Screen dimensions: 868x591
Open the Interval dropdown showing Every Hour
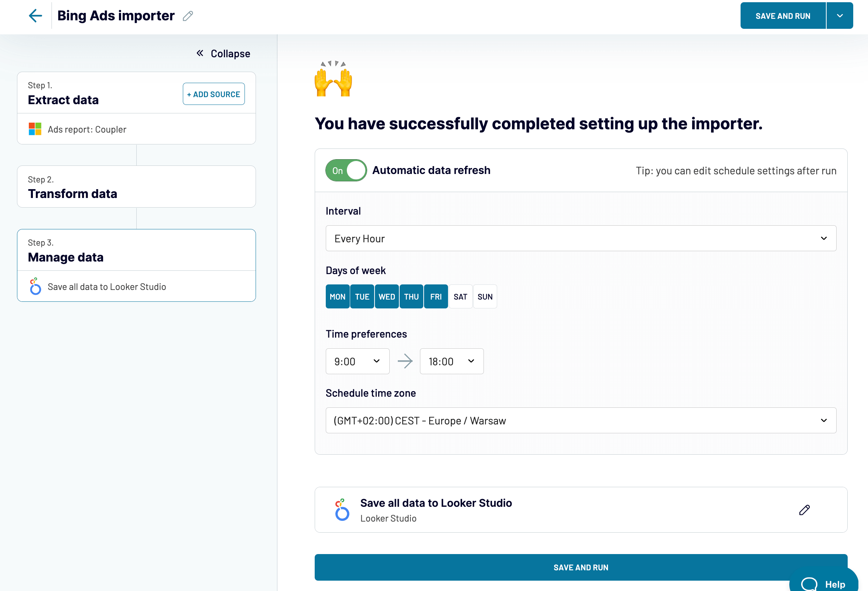pyautogui.click(x=581, y=238)
